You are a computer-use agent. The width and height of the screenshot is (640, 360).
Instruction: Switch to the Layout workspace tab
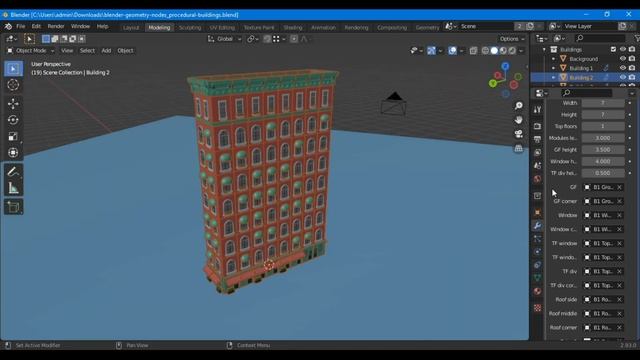click(x=131, y=27)
